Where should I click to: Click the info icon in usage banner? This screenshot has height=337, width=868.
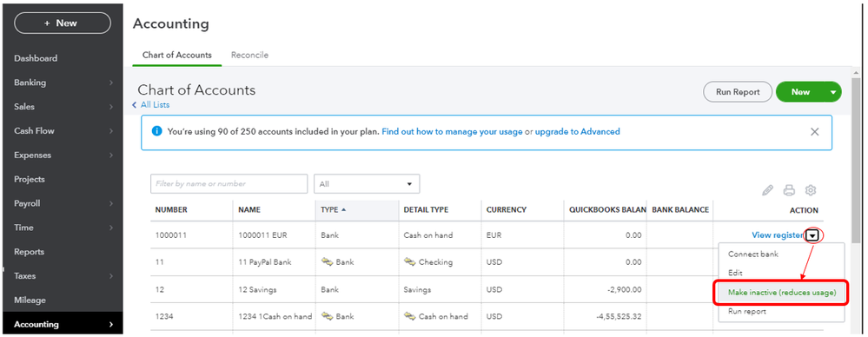point(156,132)
